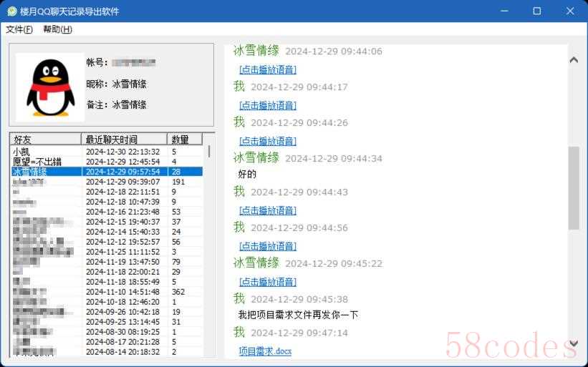Viewport: 588px width, 367px height.
Task: Play voice message sent at 09:44:56
Action: coord(268,246)
